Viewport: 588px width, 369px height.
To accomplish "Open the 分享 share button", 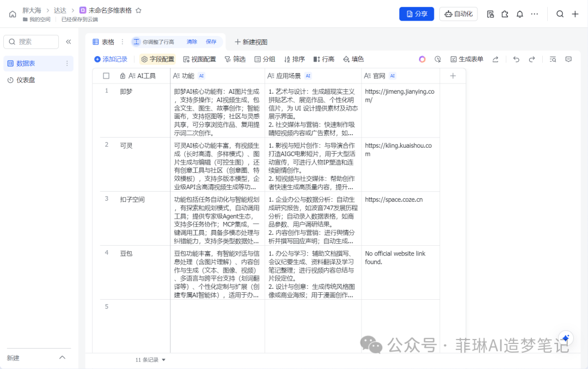I will coord(416,14).
